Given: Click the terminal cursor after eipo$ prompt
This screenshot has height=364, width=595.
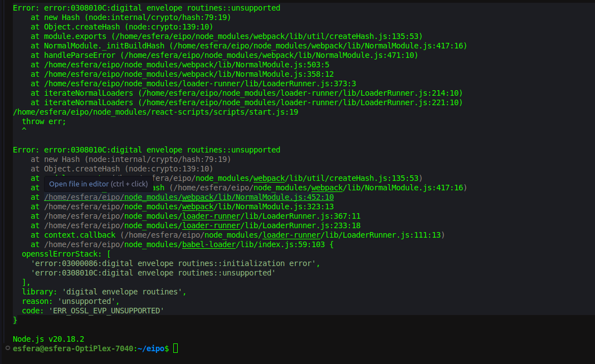Looking at the screenshot, I should pyautogui.click(x=175, y=348).
